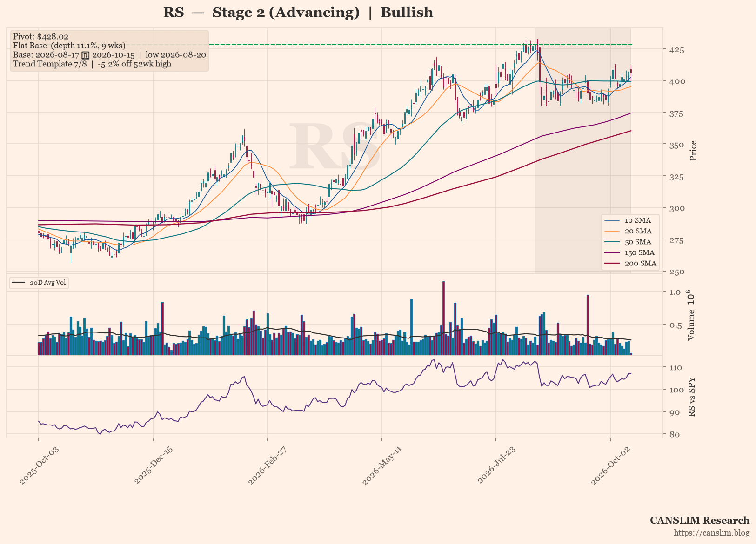This screenshot has width=756, height=544.
Task: Click the 1.0 volume axis tick
Action: coord(675,292)
